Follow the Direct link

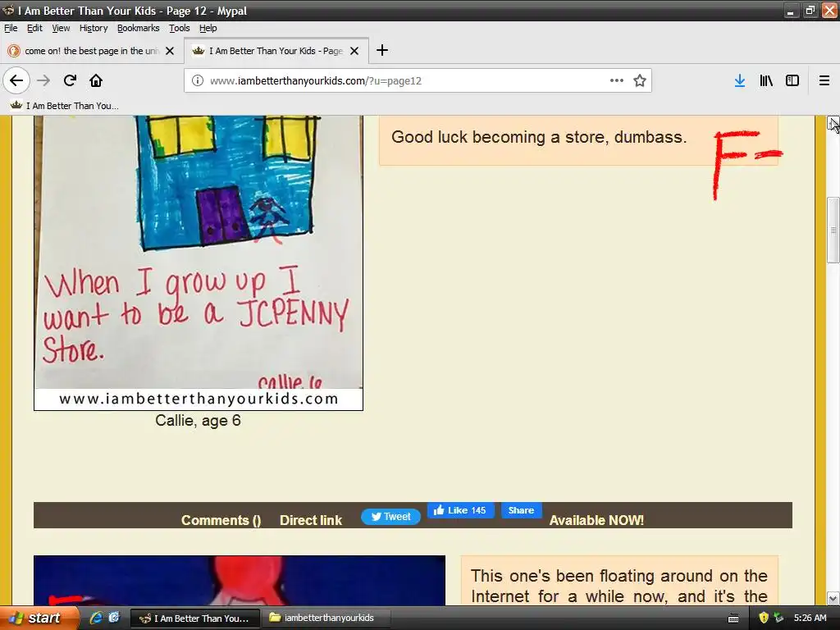click(x=311, y=520)
